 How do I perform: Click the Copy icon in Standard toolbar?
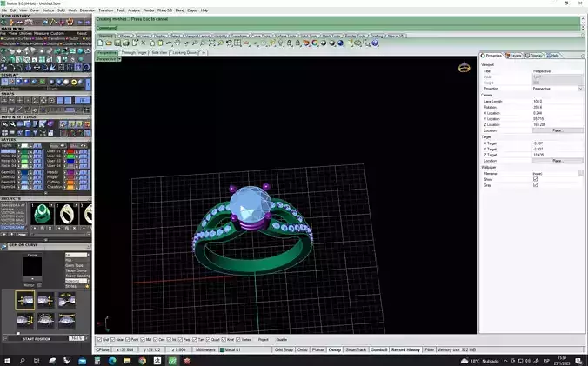[x=151, y=43]
